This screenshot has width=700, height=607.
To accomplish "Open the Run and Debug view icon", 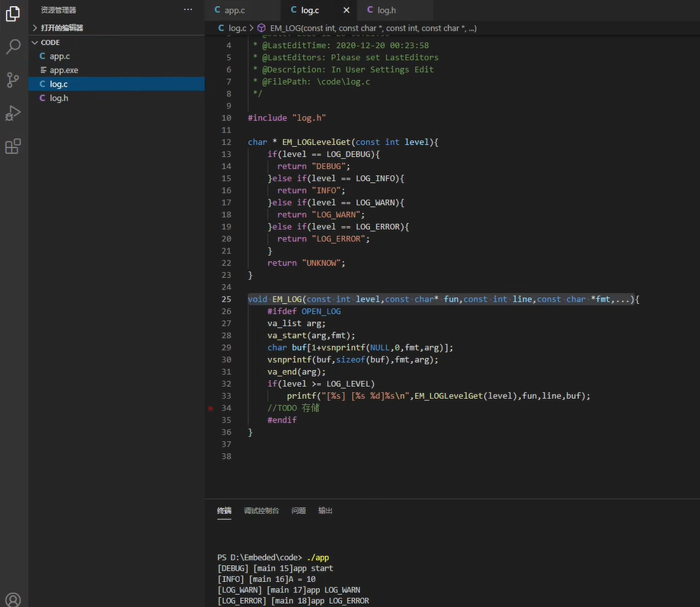I will point(13,113).
